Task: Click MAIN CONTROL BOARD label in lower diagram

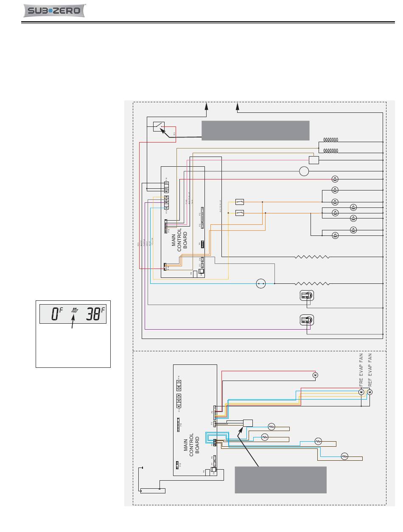Action: [192, 444]
